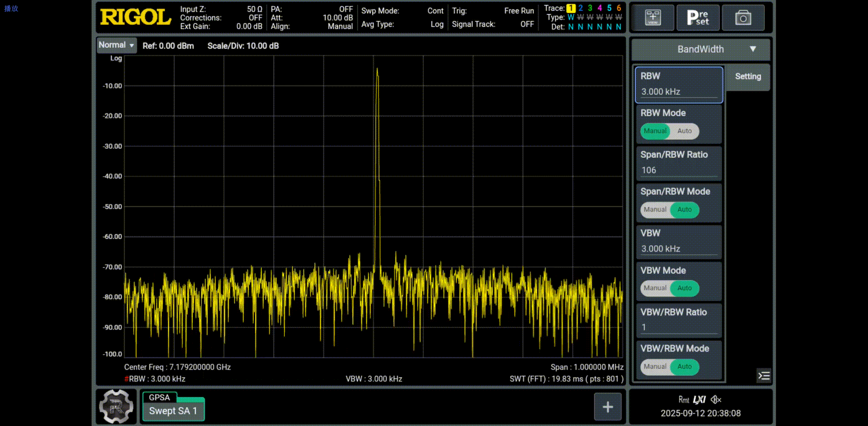
Task: Select trace number 2
Action: click(x=580, y=8)
